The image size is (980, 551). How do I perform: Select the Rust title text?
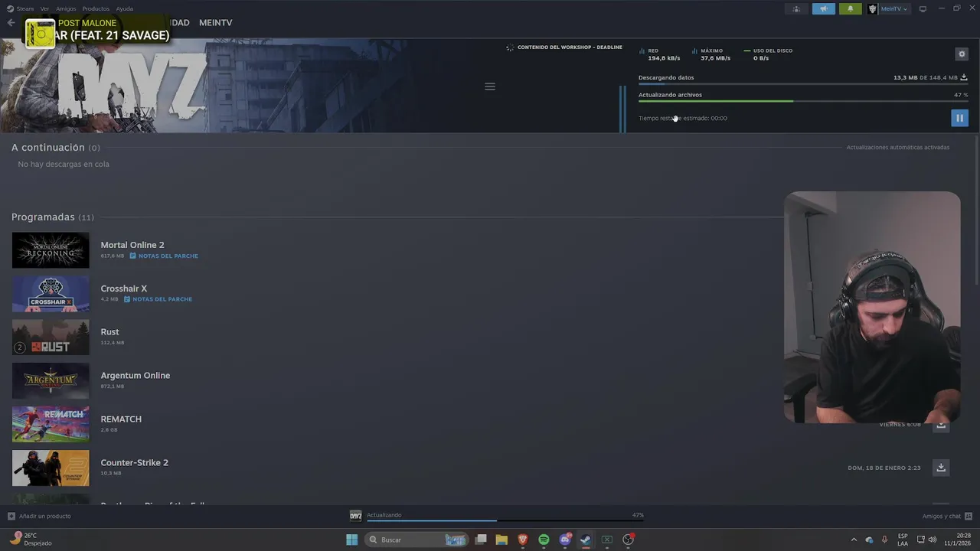coord(109,332)
